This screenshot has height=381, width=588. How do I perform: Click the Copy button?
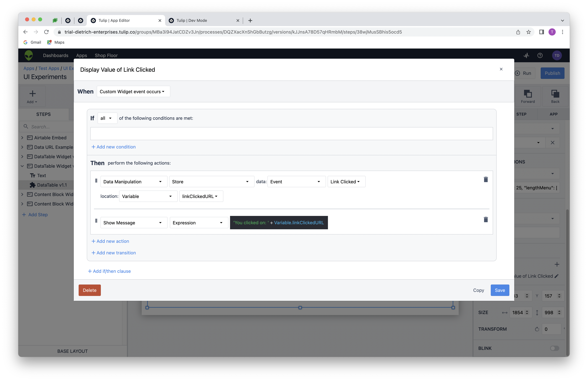(478, 290)
